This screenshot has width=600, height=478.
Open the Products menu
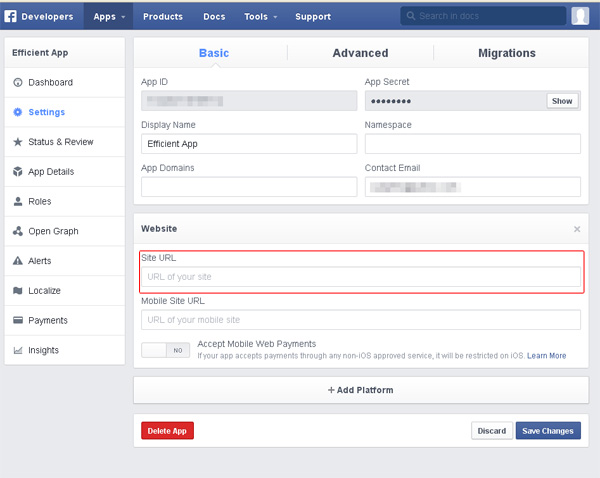163,16
